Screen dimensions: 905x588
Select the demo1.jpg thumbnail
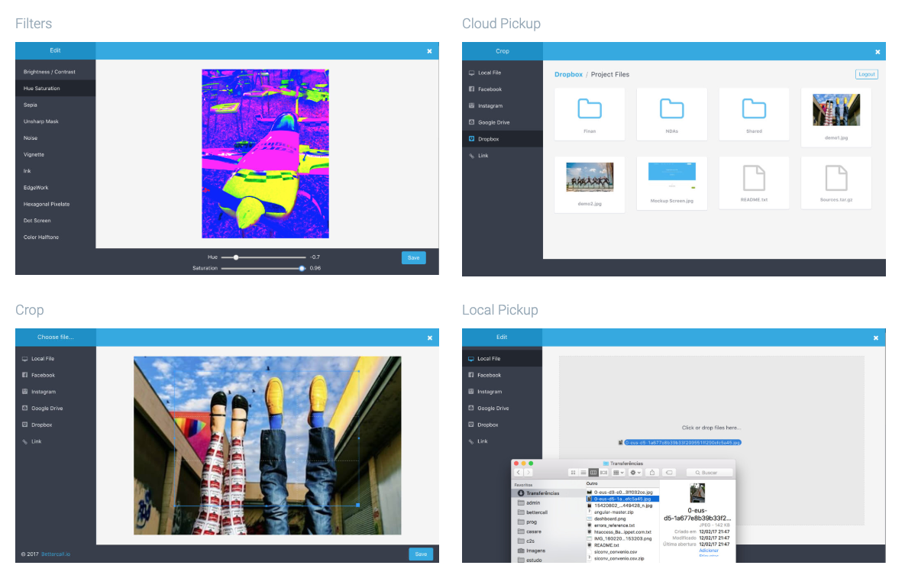tap(836, 110)
